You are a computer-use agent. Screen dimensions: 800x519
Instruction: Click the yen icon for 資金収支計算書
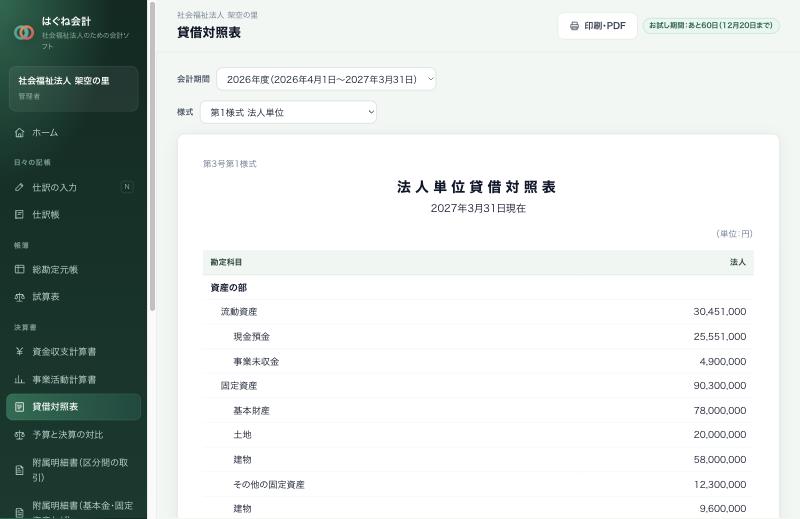click(x=19, y=351)
